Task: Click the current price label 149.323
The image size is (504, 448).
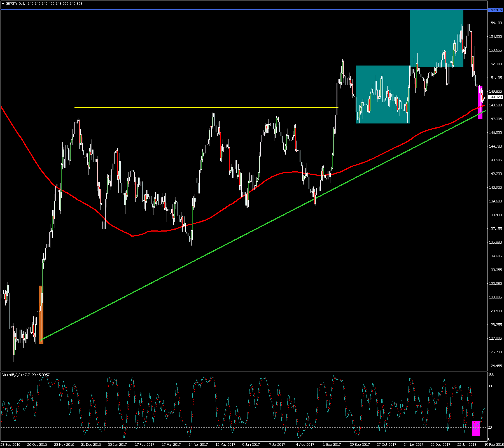Action: pyautogui.click(x=495, y=97)
